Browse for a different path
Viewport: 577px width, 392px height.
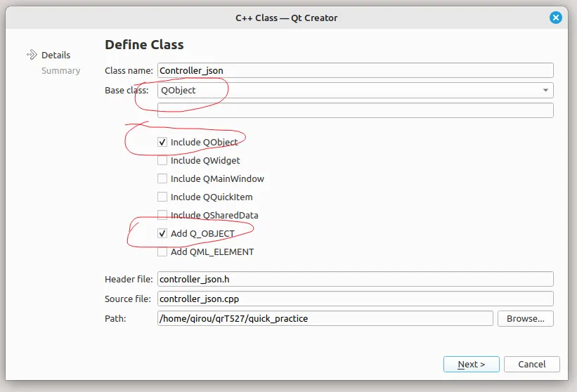pyautogui.click(x=526, y=318)
